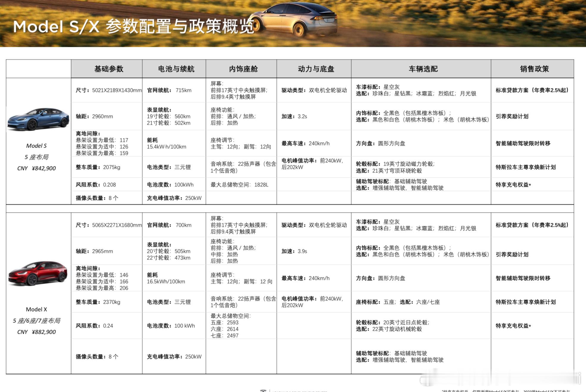Select the 内饰座舱 column header
Image resolution: width=586 pixels, height=392 pixels.
pos(243,69)
